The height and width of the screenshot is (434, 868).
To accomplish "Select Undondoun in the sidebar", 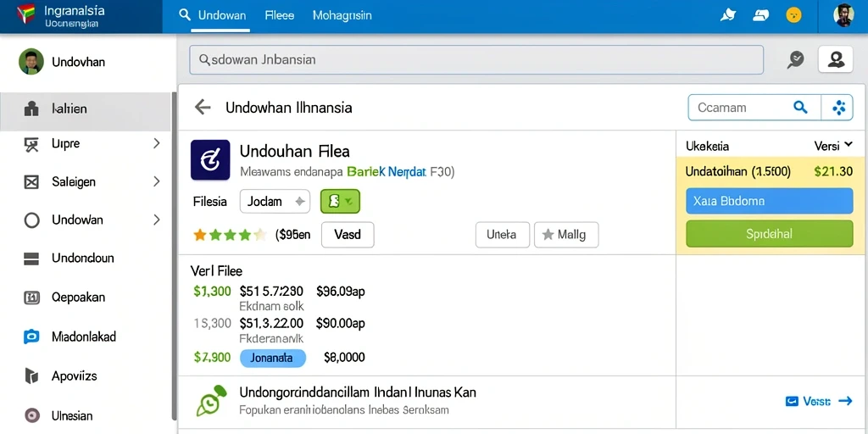I will point(86,259).
